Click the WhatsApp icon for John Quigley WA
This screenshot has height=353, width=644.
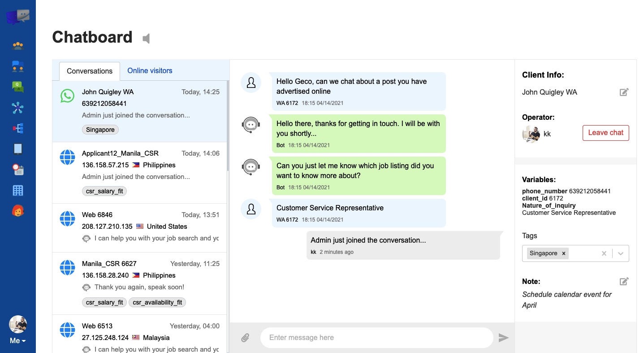[x=67, y=96]
